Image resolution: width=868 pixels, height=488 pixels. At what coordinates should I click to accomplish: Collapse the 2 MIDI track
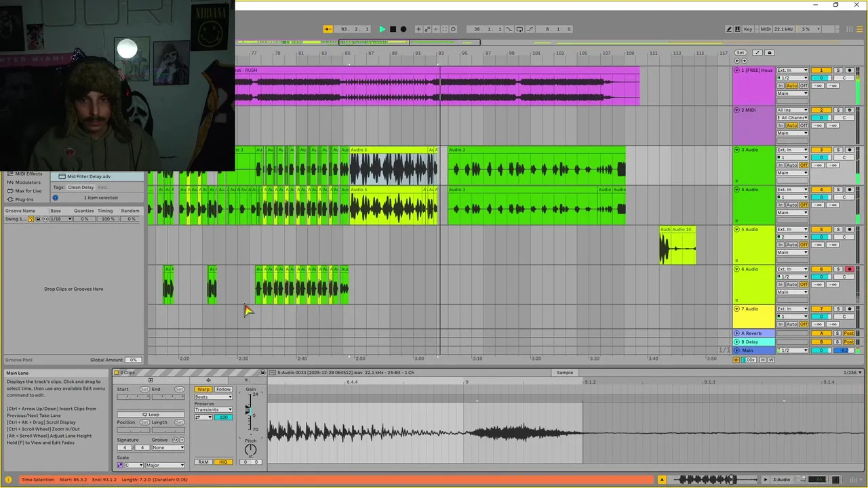click(737, 110)
